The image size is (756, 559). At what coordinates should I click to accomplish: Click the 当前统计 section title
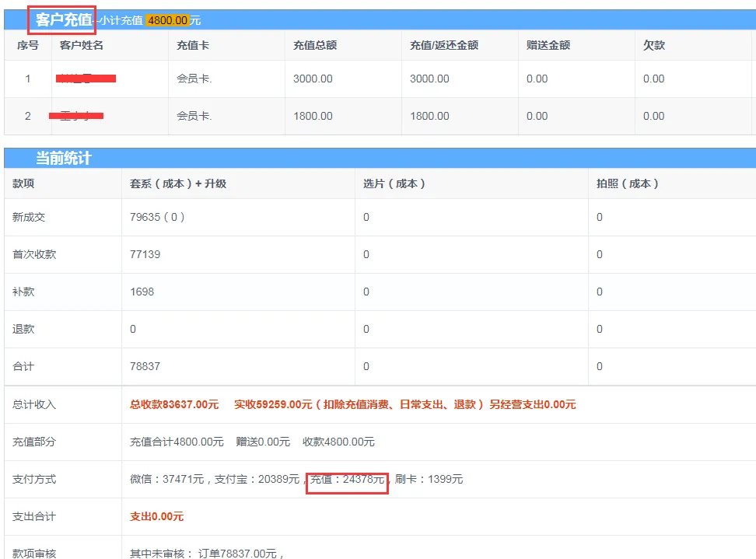[x=63, y=159]
